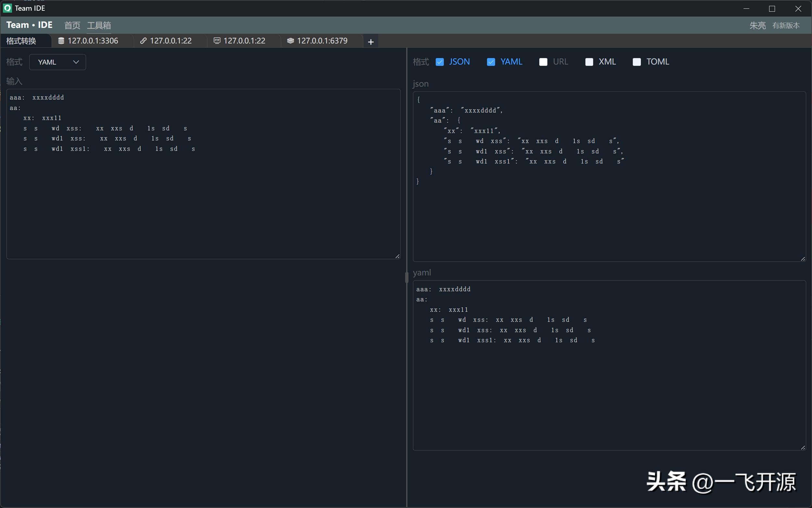
Task: Click the vertical splitter handle between panels
Action: click(x=406, y=278)
